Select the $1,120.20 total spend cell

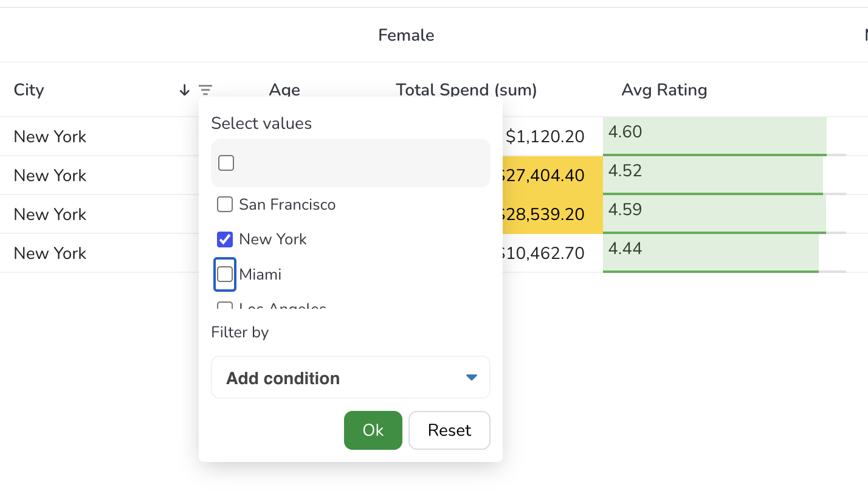click(x=545, y=137)
